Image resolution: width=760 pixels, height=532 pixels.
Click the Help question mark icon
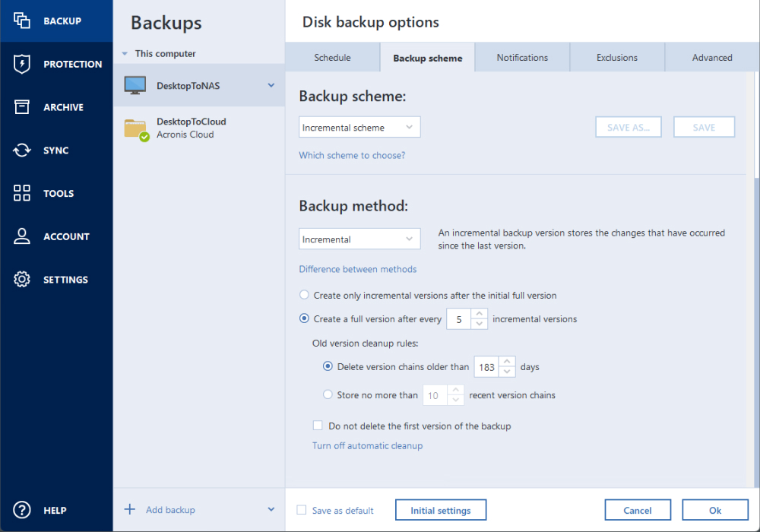click(21, 510)
